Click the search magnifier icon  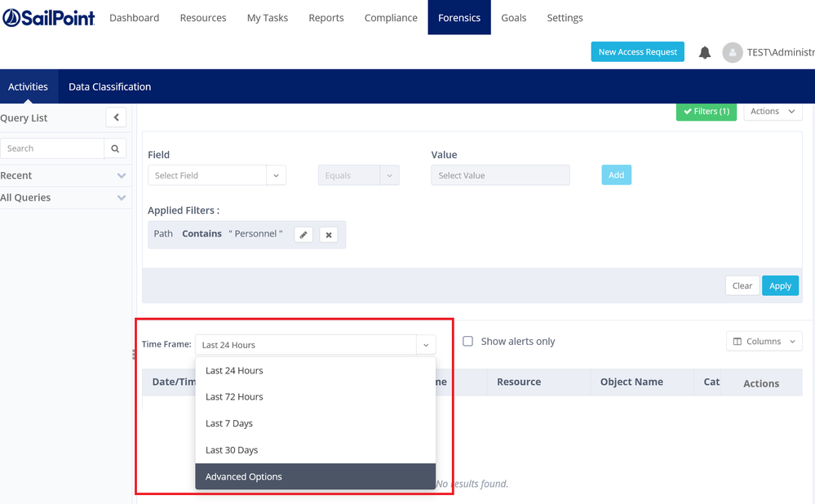(x=115, y=148)
